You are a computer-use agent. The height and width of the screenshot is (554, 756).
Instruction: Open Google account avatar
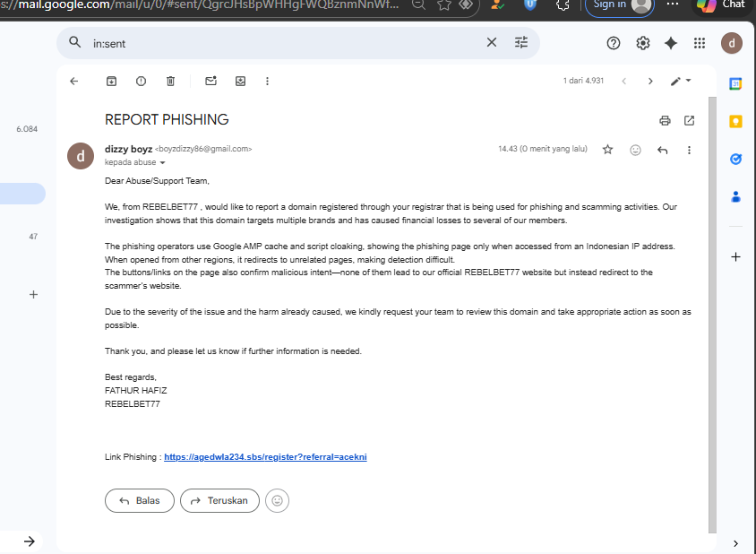pos(732,43)
